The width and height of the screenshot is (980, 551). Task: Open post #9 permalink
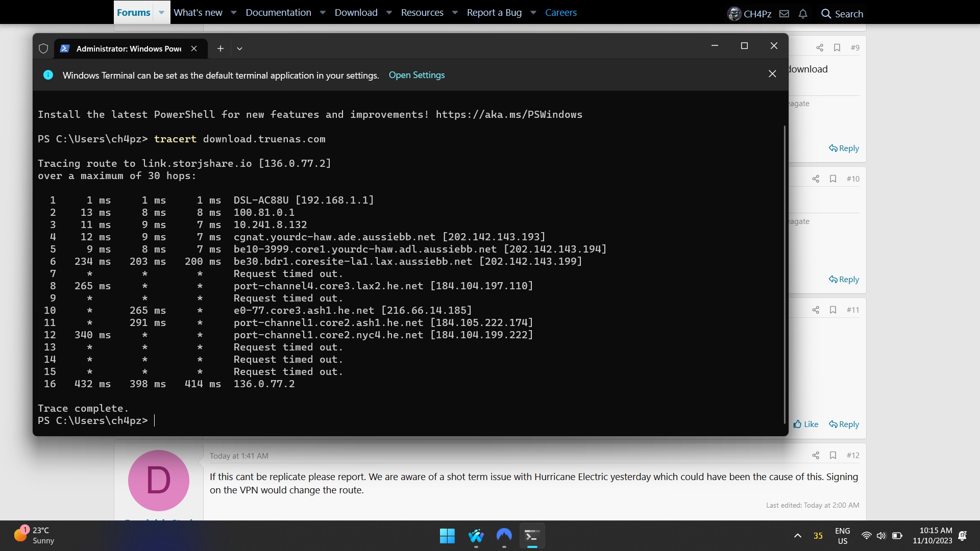855,47
